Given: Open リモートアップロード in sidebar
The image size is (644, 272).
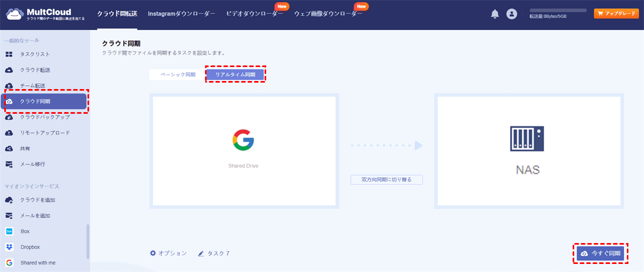Looking at the screenshot, I should point(45,133).
